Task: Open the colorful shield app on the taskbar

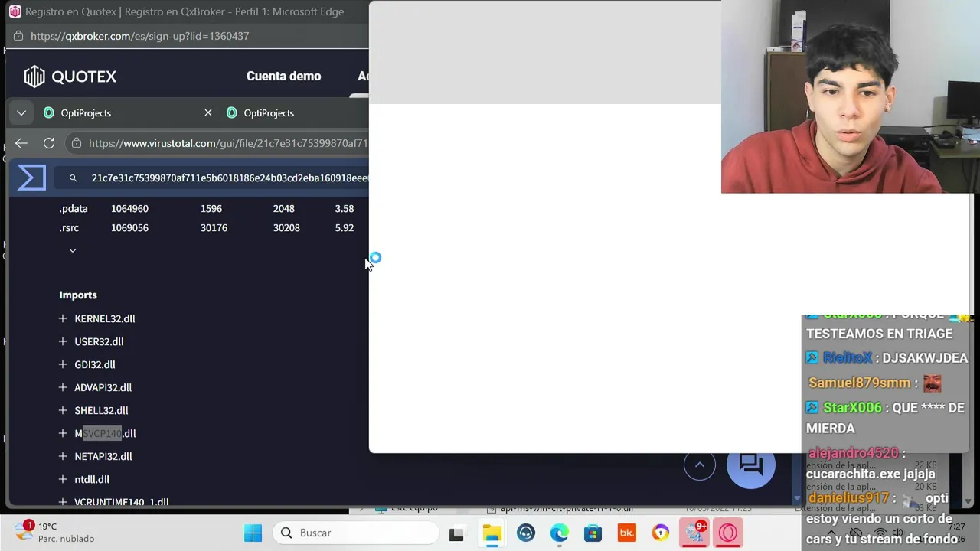Action: pyautogui.click(x=660, y=533)
